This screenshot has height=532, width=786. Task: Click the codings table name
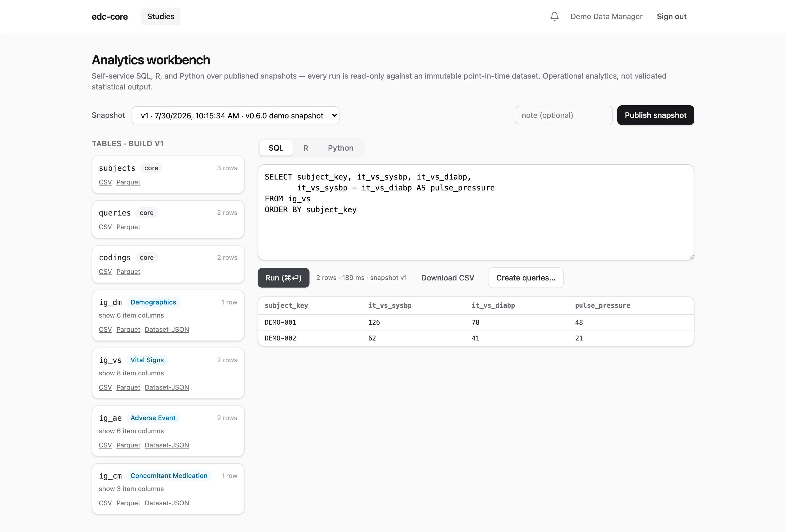click(x=115, y=258)
